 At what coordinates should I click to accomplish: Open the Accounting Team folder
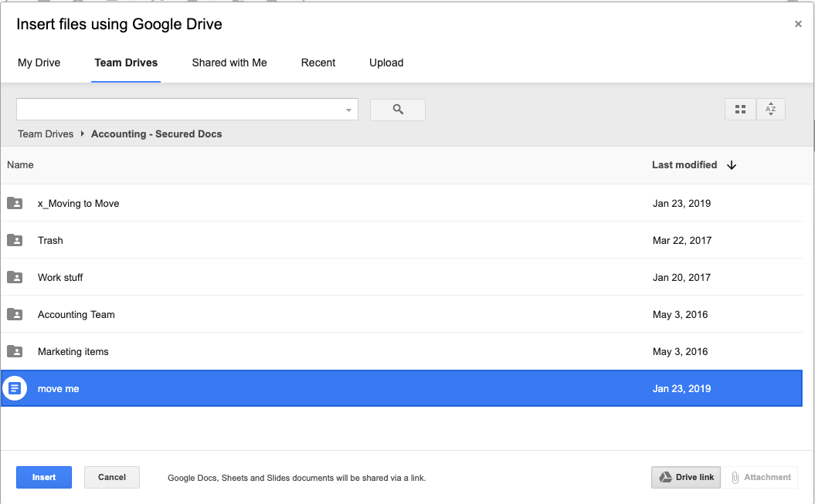pos(76,314)
